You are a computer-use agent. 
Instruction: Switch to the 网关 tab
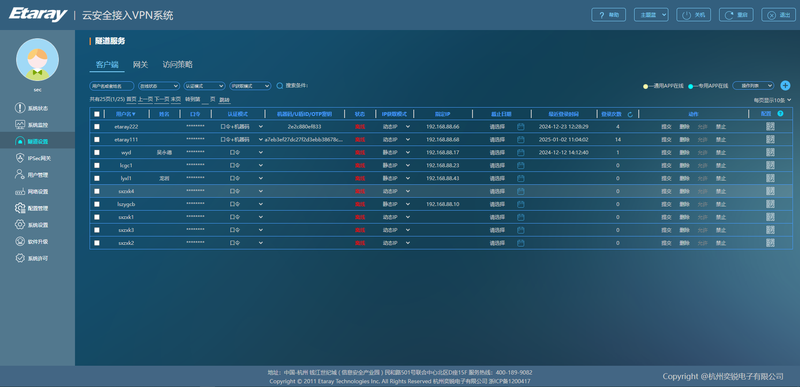140,65
